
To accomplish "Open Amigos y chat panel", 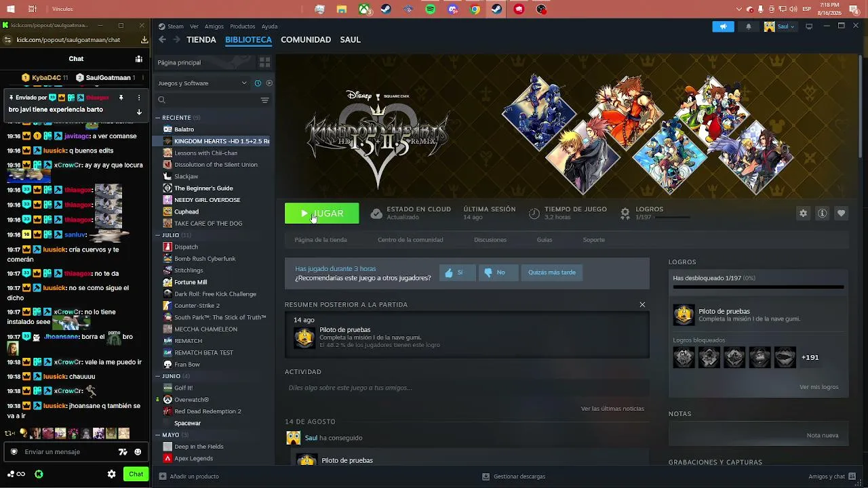I will point(831,476).
